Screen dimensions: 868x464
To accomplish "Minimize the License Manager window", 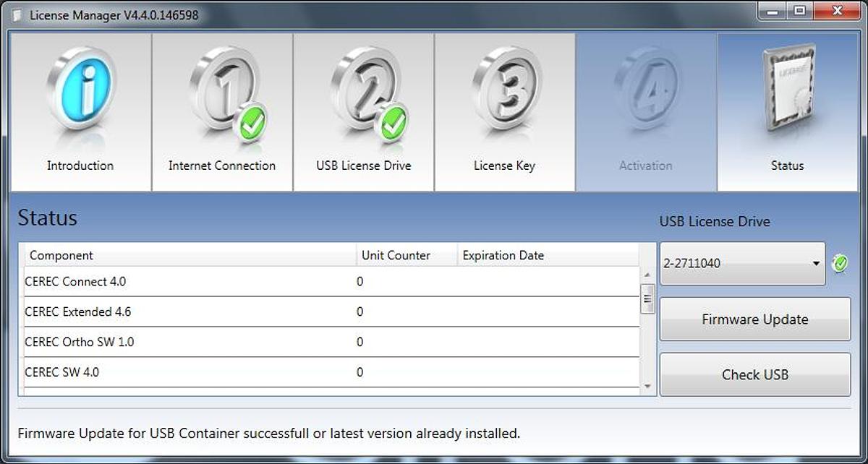I will 771,11.
